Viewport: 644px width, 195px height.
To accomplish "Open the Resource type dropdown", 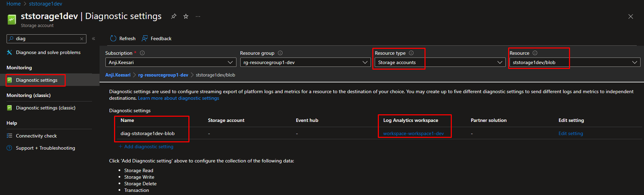I will pyautogui.click(x=440, y=62).
